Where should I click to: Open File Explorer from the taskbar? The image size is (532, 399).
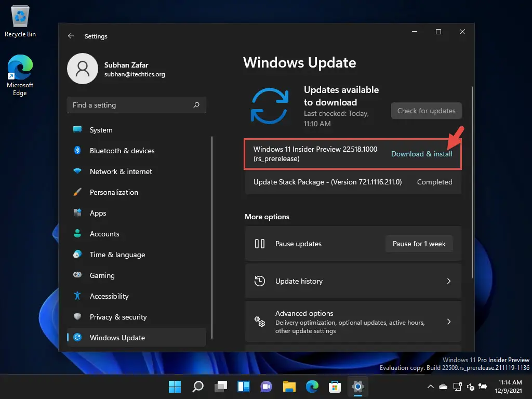(289, 387)
